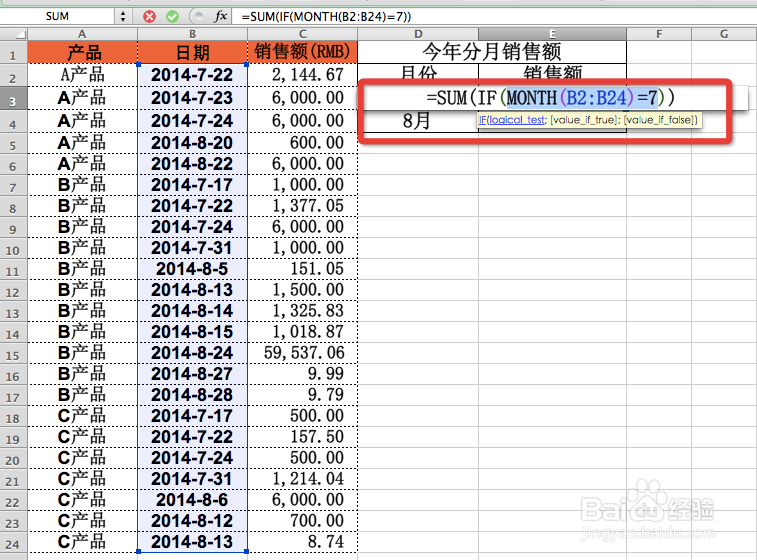Image resolution: width=757 pixels, height=560 pixels.
Task: Click the IF function tooltip link
Action: [483, 120]
